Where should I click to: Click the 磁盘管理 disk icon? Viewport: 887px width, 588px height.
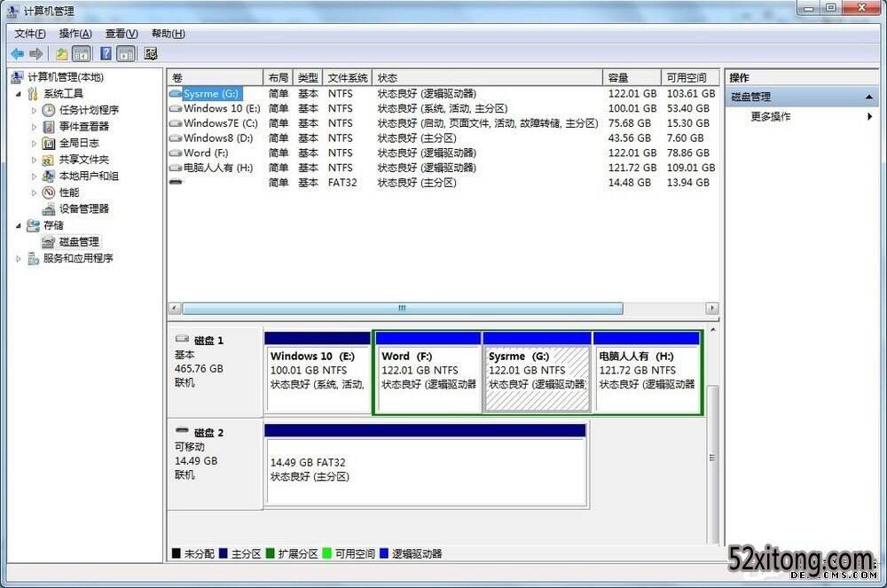(x=49, y=242)
